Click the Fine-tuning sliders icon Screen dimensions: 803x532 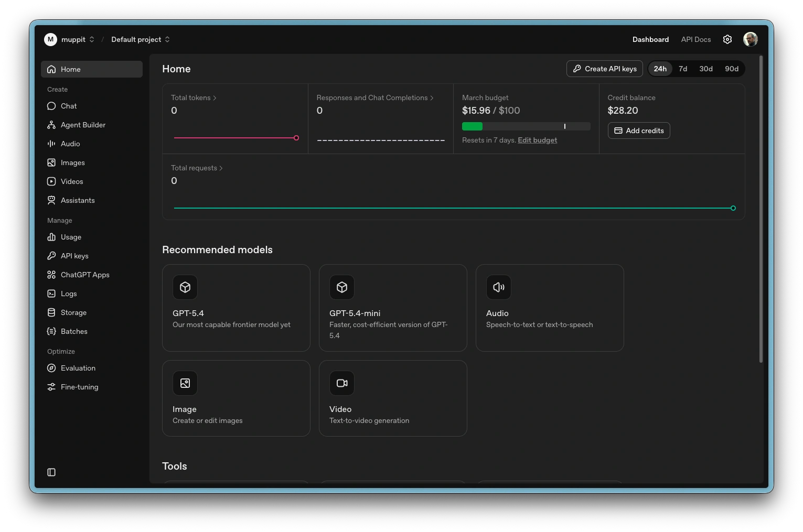(x=51, y=387)
